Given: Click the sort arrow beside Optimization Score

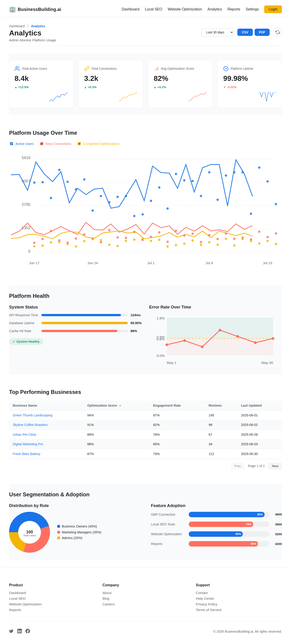Looking at the screenshot, I should point(120,406).
